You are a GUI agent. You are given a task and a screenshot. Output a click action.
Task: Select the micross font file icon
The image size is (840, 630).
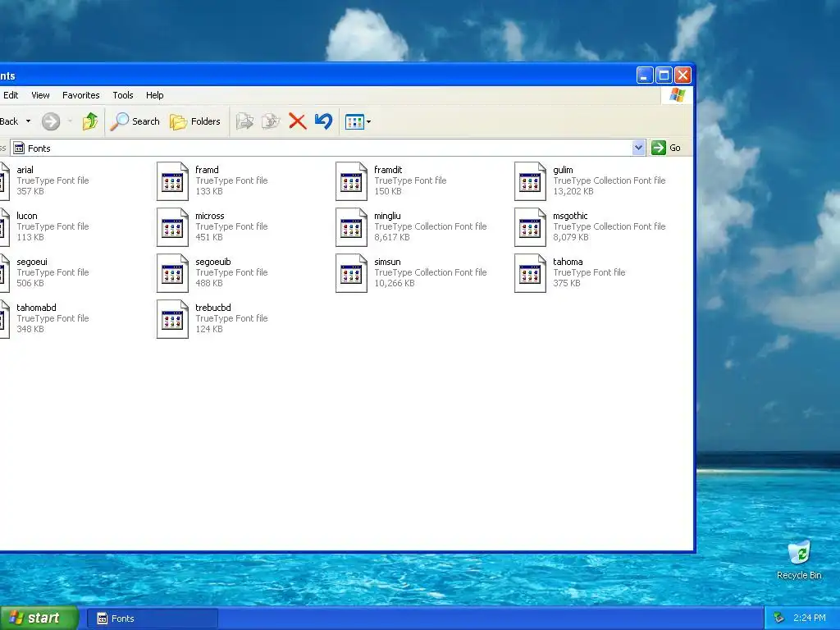172,228
